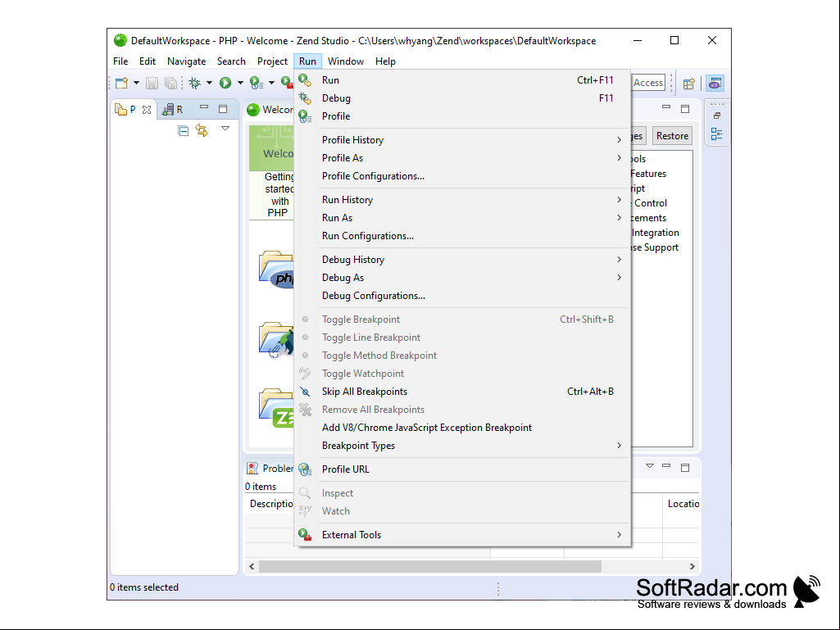The height and width of the screenshot is (630, 840).
Task: Open the Help menu
Action: click(385, 61)
